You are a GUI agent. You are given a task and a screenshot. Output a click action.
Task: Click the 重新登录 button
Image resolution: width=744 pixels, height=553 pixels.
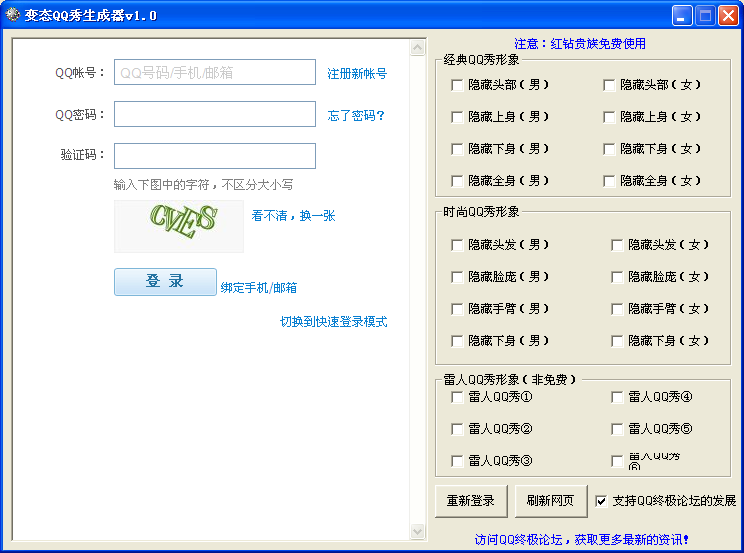pyautogui.click(x=471, y=501)
